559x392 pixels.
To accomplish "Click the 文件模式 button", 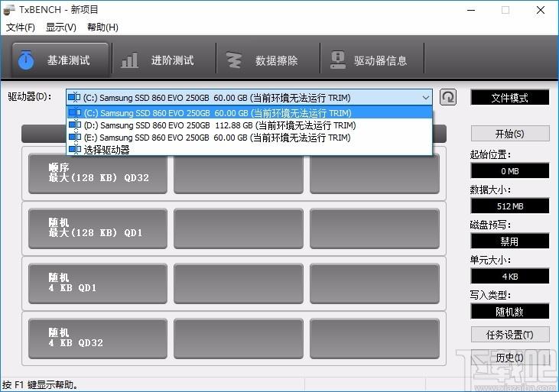I will click(x=510, y=98).
